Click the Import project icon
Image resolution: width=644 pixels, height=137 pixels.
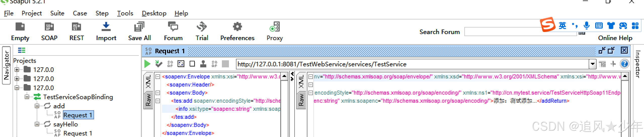coord(106,27)
